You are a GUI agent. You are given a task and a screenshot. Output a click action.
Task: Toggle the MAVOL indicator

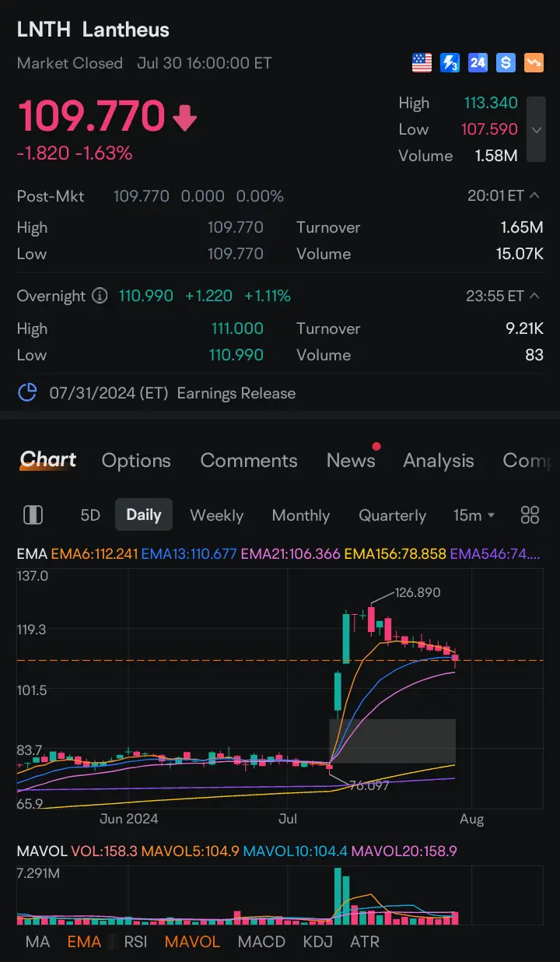[192, 942]
